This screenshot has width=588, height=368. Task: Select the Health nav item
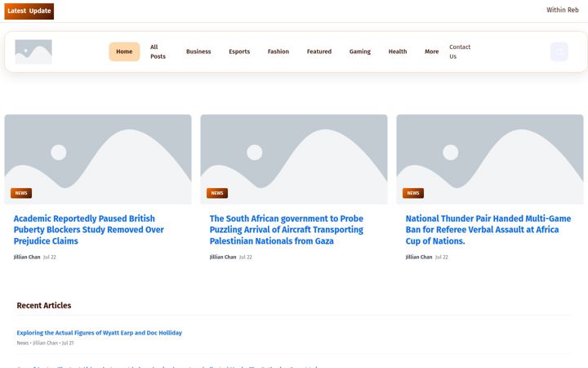(398, 52)
